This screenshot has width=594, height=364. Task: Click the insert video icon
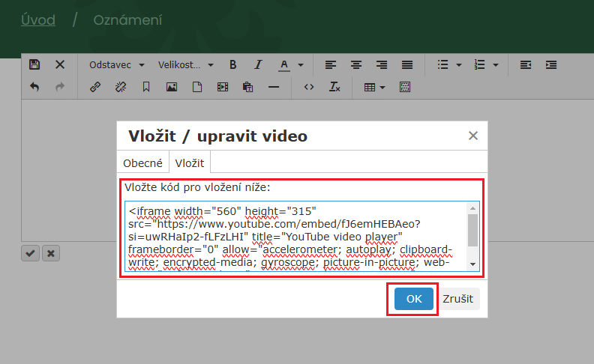point(222,87)
